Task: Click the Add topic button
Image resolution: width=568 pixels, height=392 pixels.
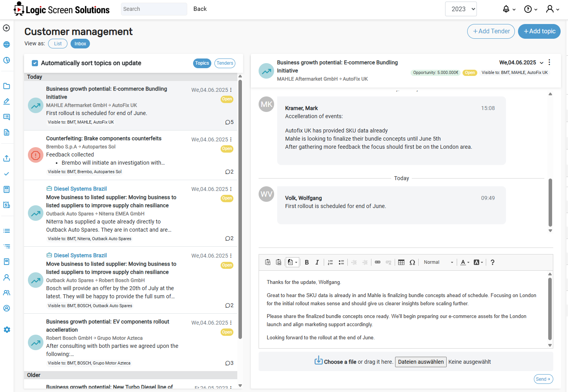Action: (x=539, y=31)
